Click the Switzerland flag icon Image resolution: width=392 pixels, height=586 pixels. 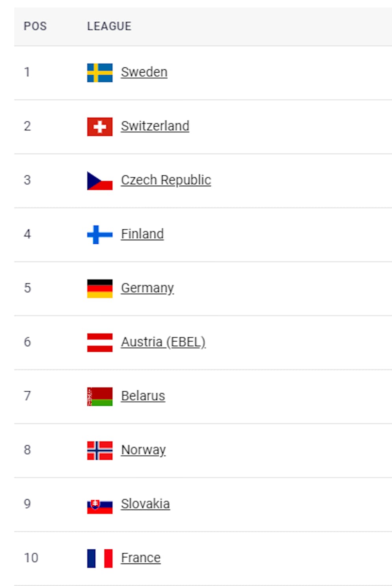[x=100, y=127]
